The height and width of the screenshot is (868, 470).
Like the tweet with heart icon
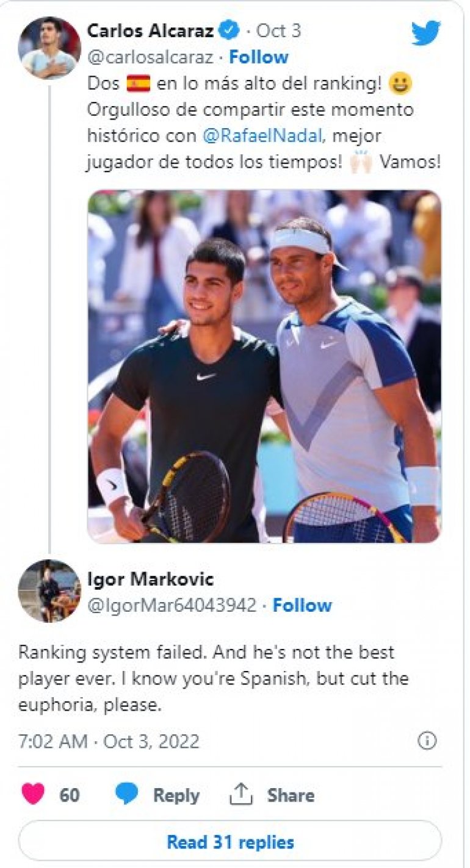[x=34, y=794]
